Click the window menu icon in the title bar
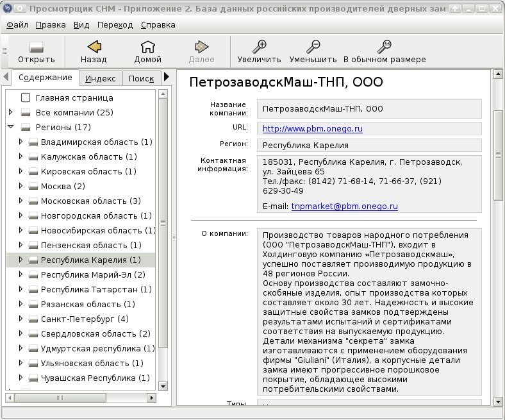Screen dimensions: 505x420 7,8
